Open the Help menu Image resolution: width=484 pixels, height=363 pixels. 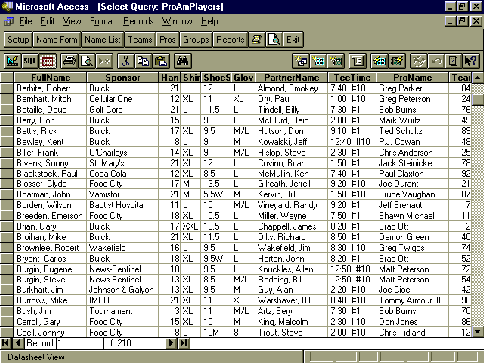[x=209, y=21]
